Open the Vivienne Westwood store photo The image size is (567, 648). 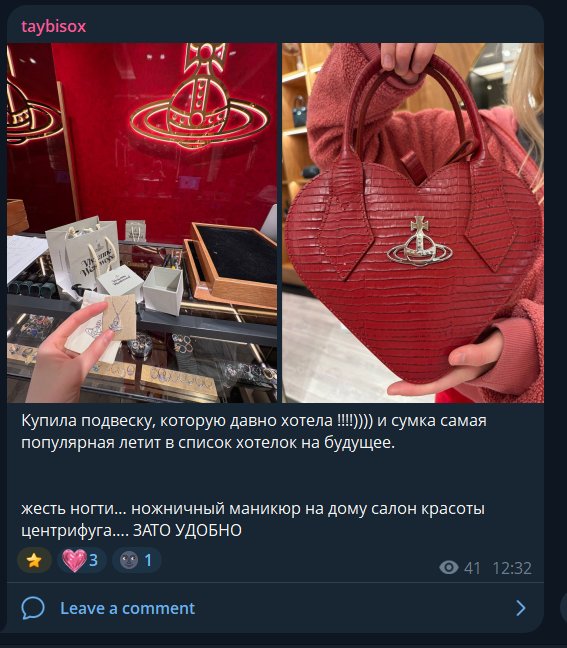tap(142, 223)
